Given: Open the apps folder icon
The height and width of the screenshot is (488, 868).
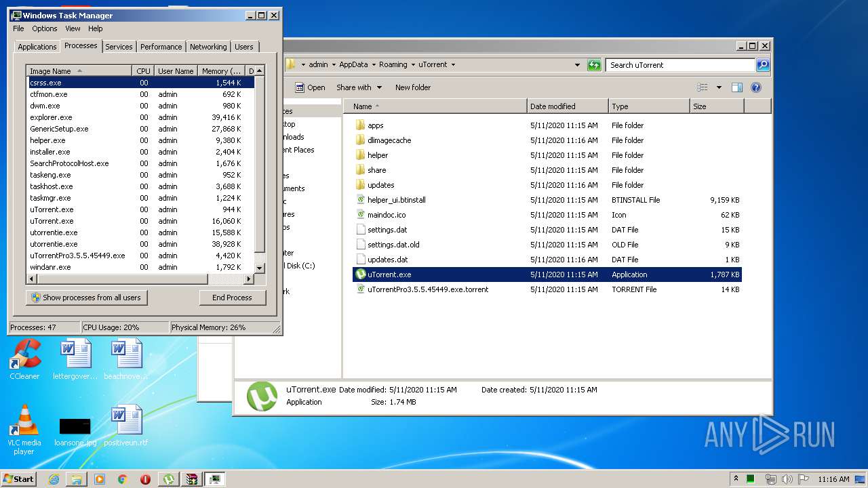Looking at the screenshot, I should pyautogui.click(x=360, y=125).
